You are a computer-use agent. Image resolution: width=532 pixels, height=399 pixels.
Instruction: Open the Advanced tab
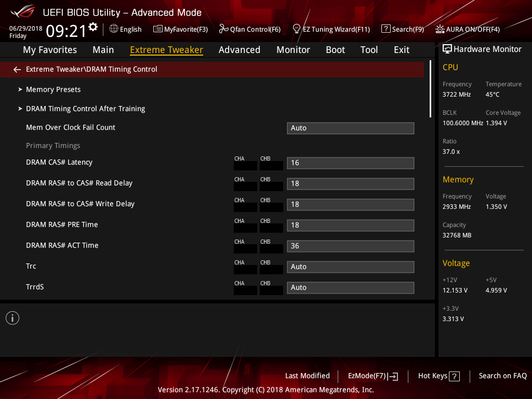(x=240, y=50)
